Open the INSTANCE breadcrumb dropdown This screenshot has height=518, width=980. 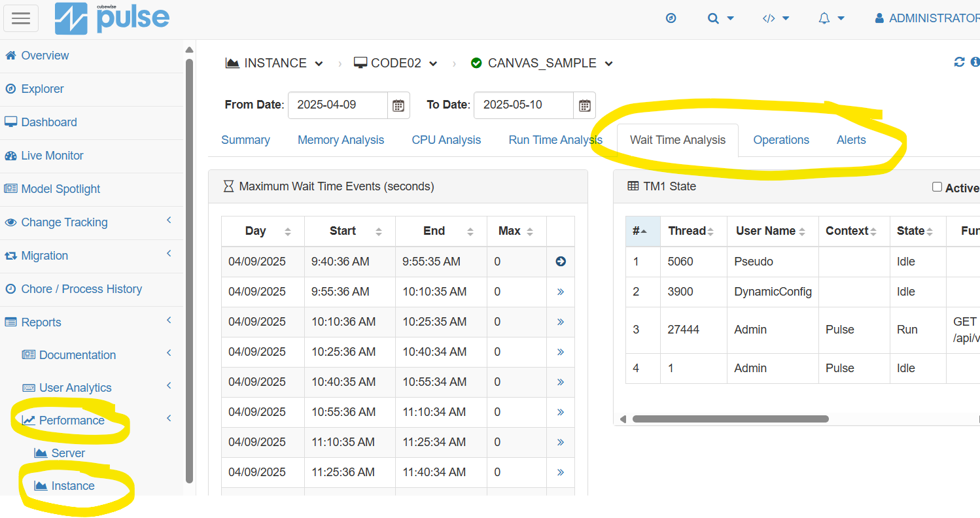click(x=274, y=63)
